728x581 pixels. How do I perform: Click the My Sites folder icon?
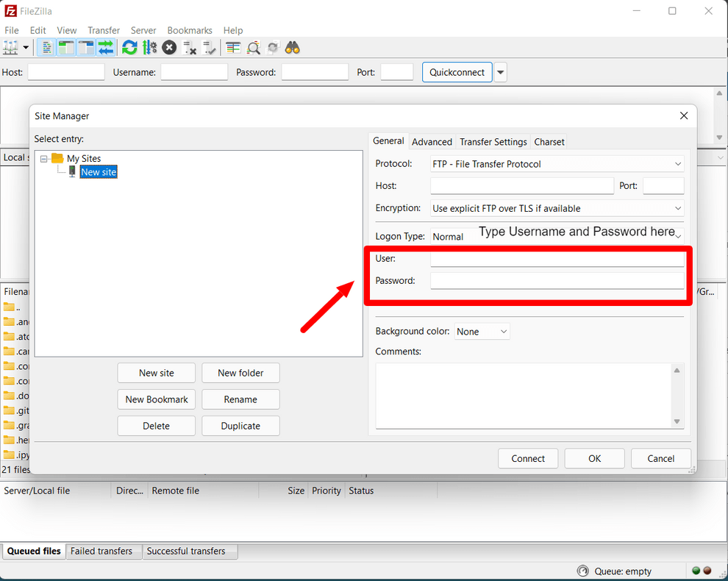(x=57, y=158)
